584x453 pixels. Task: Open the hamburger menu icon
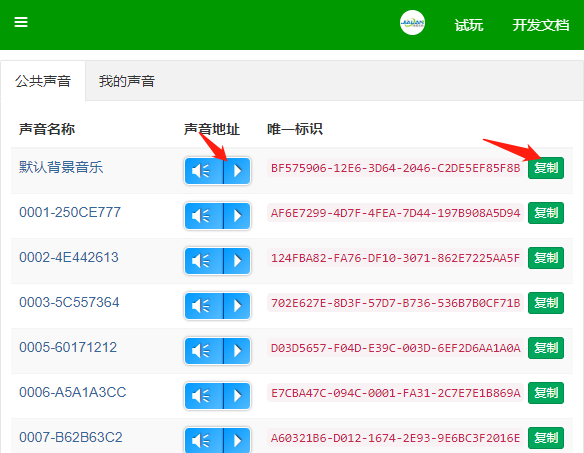pyautogui.click(x=21, y=22)
